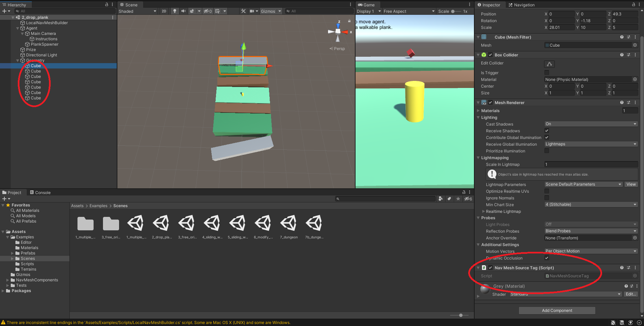Screen dimensions: 644x326
Task: Adjust the Project icon size slider
Action: point(461,315)
